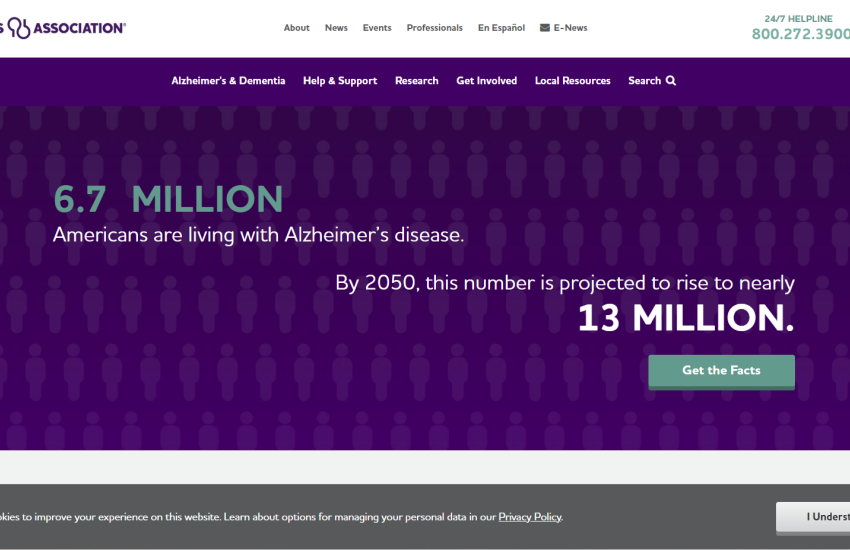Click the Get the Facts button

tap(722, 372)
